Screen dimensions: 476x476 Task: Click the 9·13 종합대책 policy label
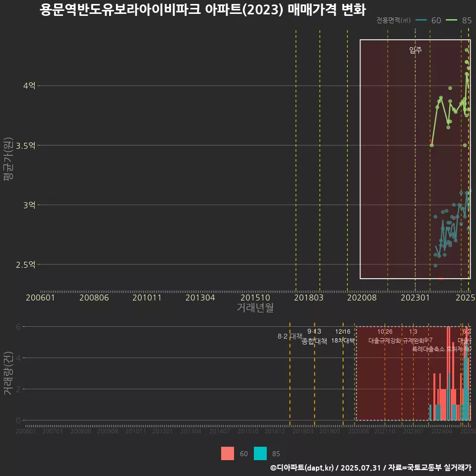pyautogui.click(x=314, y=336)
